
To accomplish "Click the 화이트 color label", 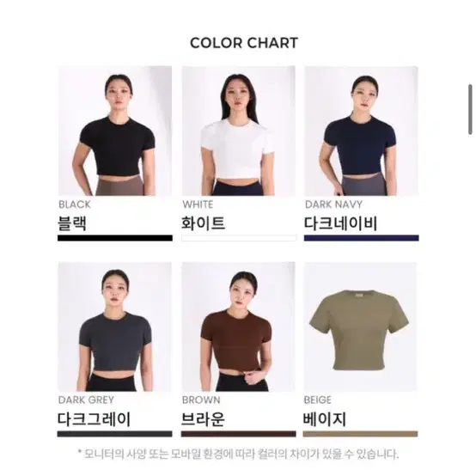I will coord(204,223).
